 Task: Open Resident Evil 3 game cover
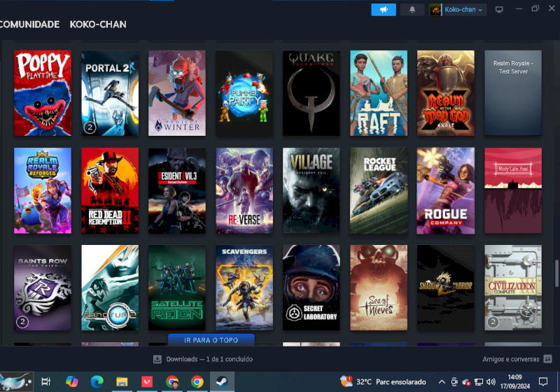[177, 190]
